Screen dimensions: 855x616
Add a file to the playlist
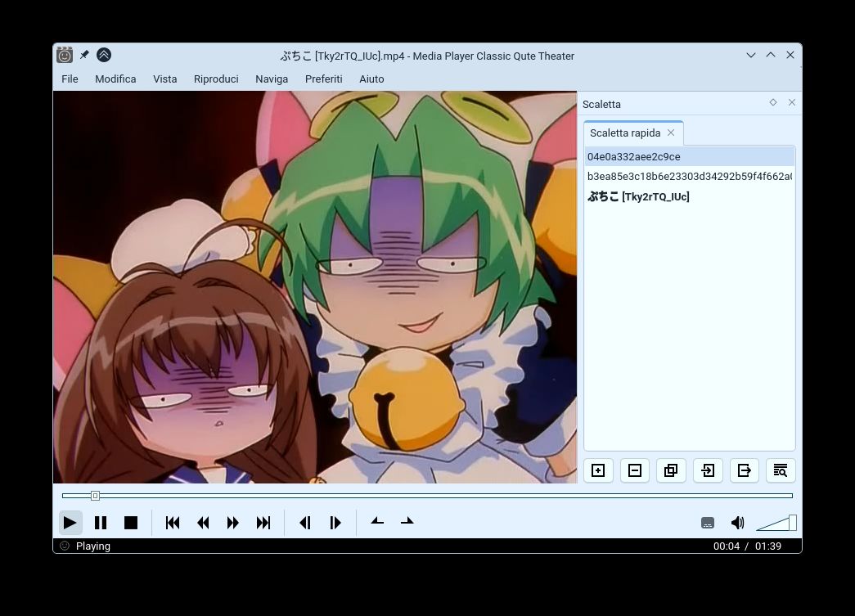pyautogui.click(x=598, y=470)
